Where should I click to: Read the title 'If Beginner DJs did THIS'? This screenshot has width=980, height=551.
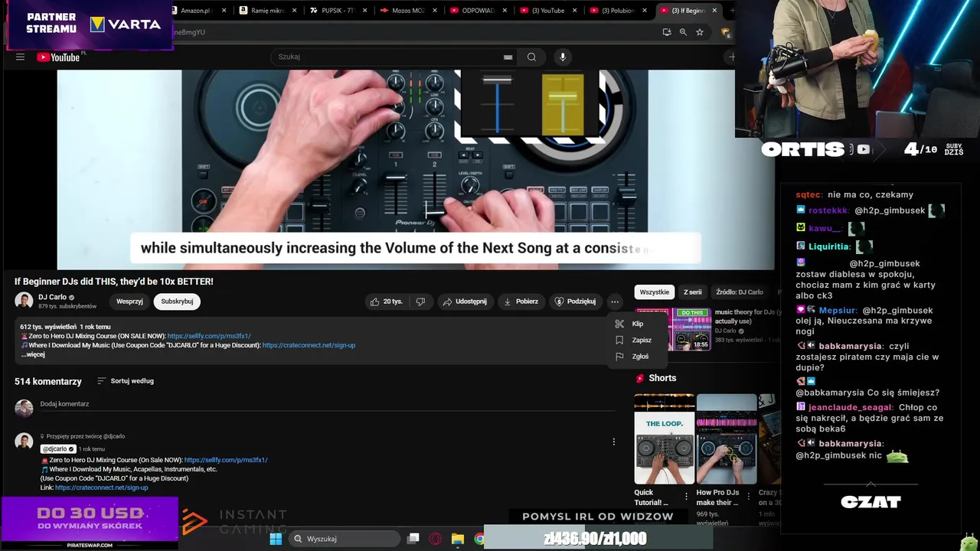pyautogui.click(x=114, y=282)
